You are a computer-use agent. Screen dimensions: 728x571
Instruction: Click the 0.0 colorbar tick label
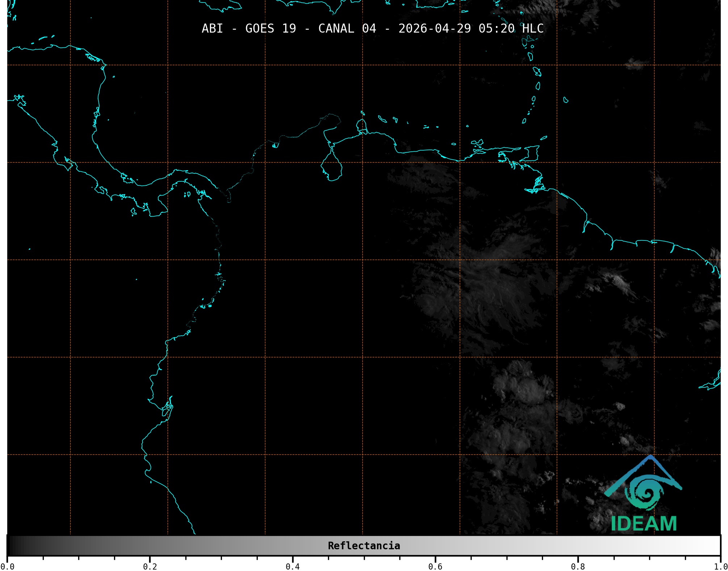click(7, 567)
